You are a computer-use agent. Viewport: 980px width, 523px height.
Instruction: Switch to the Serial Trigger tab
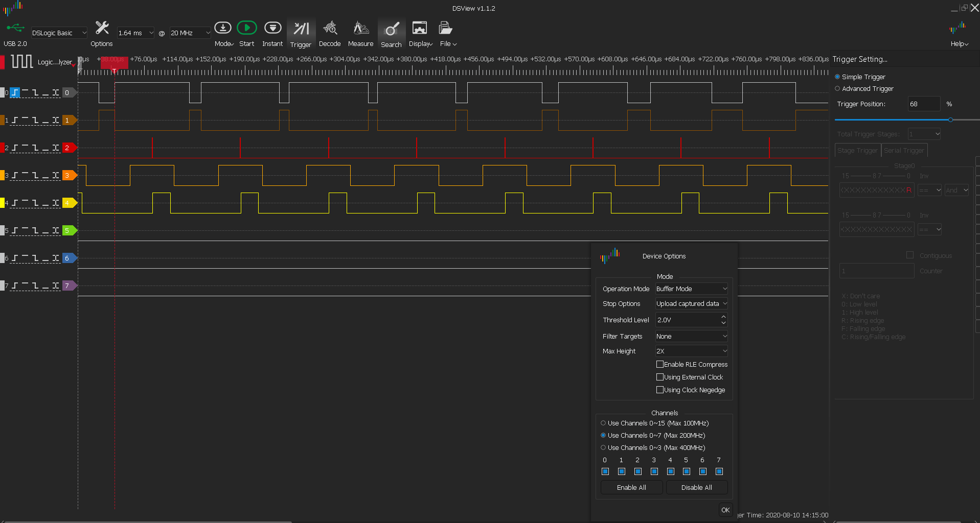click(904, 150)
